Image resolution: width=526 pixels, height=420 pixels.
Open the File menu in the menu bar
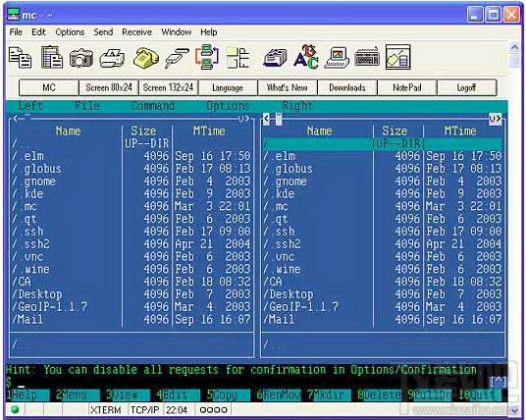(x=16, y=32)
